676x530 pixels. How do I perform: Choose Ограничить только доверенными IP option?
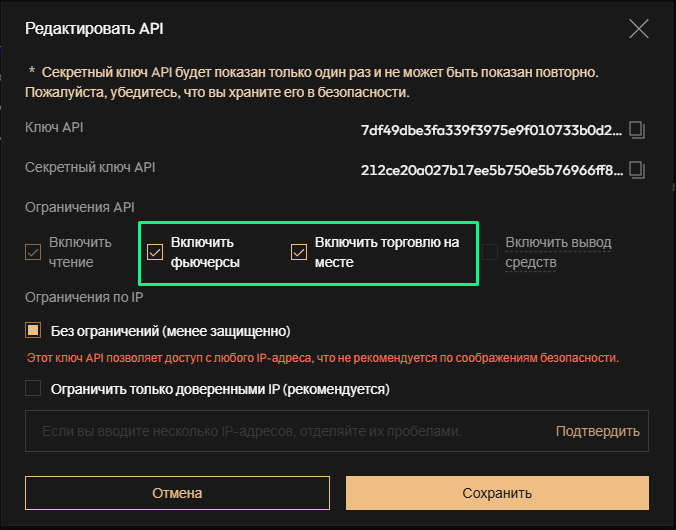[x=34, y=388]
